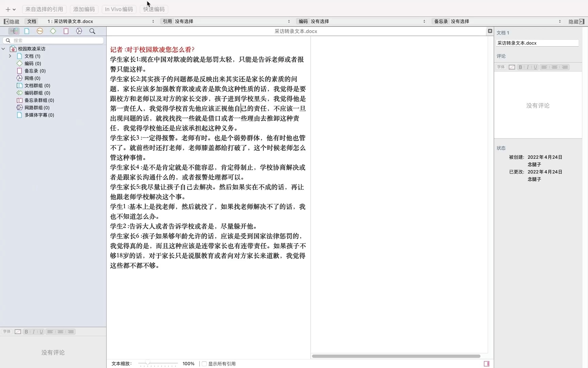Click the red line 记者 :对于校园欺凌您怎么看?

click(152, 50)
